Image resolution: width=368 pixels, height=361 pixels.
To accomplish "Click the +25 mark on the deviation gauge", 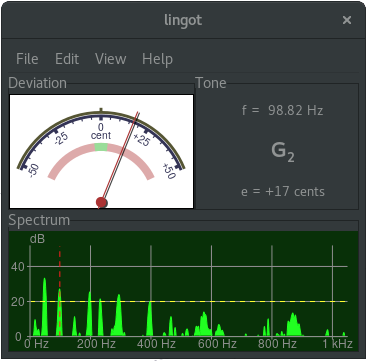I will tap(141, 139).
